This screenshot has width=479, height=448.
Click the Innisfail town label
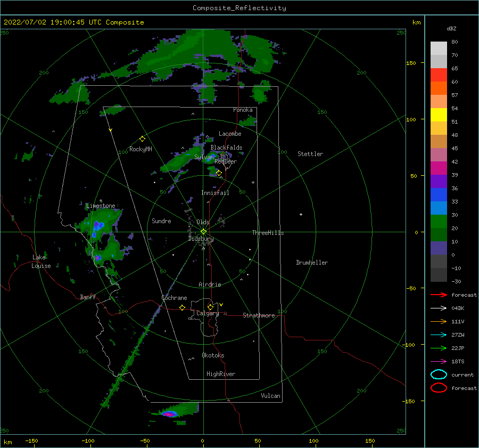coord(215,193)
